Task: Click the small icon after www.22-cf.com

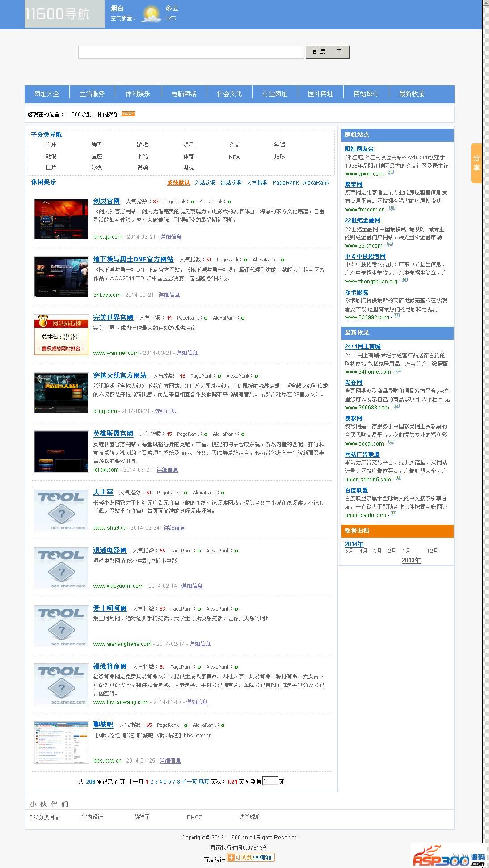Action: click(x=390, y=244)
